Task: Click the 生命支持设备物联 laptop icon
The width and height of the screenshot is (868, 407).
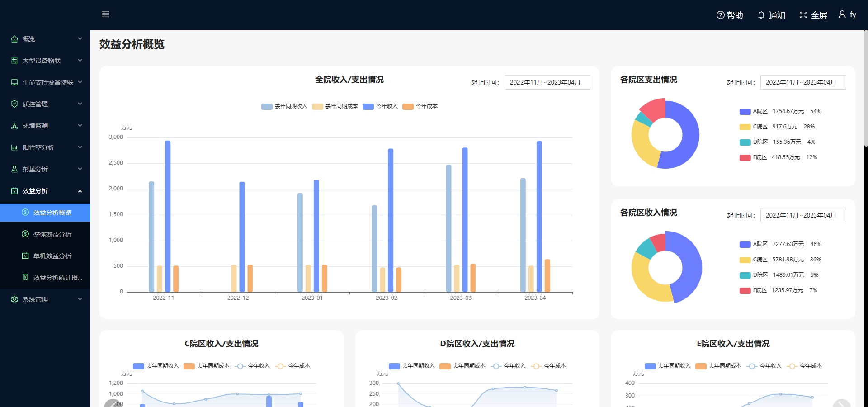Action: click(x=14, y=82)
